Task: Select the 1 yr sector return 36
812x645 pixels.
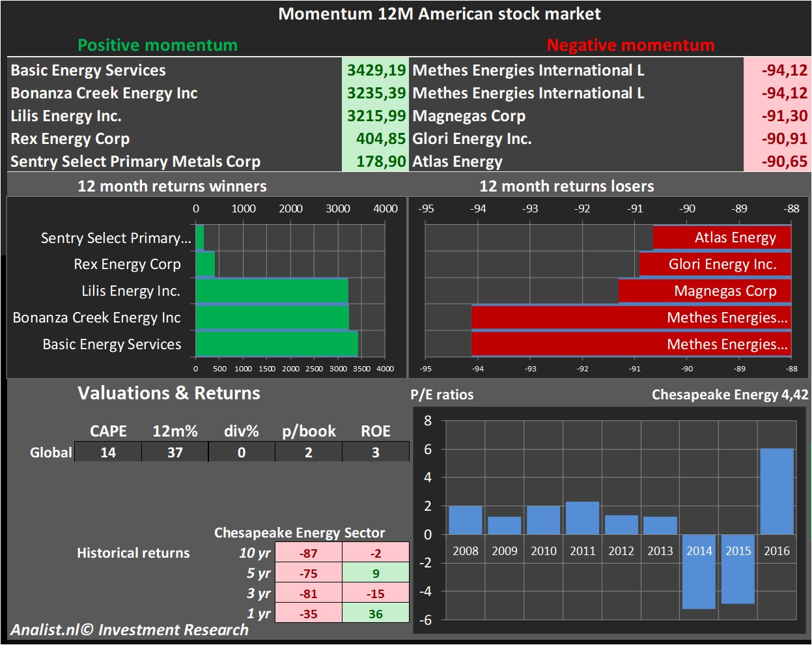Action: 376,614
